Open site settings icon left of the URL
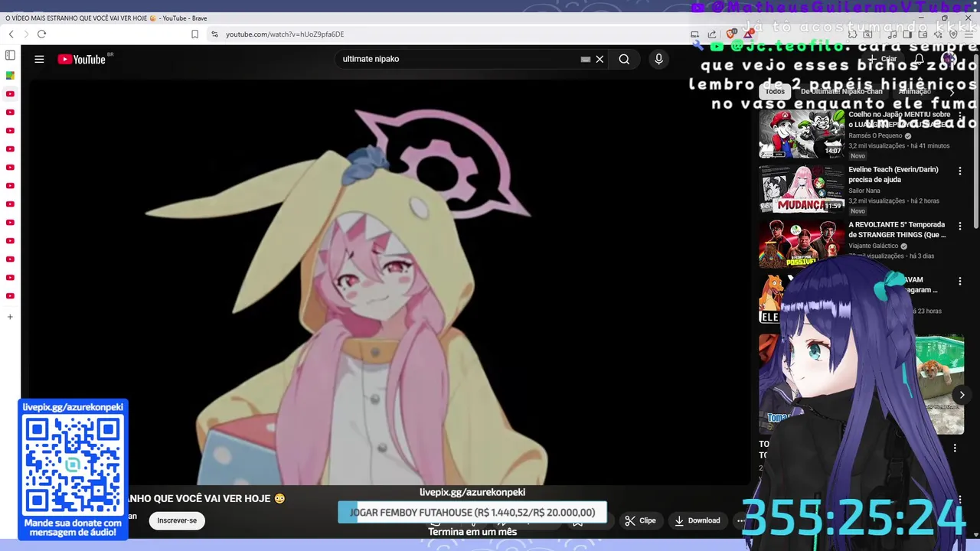 [215, 34]
